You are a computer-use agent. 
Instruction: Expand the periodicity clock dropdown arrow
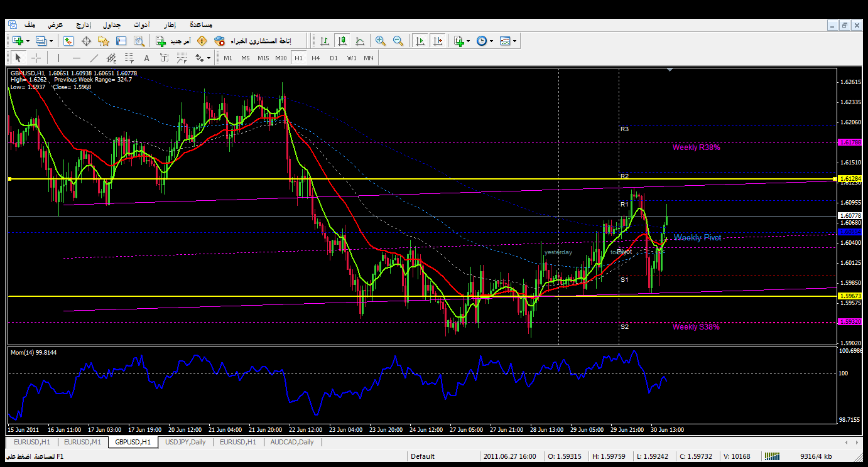tap(491, 41)
